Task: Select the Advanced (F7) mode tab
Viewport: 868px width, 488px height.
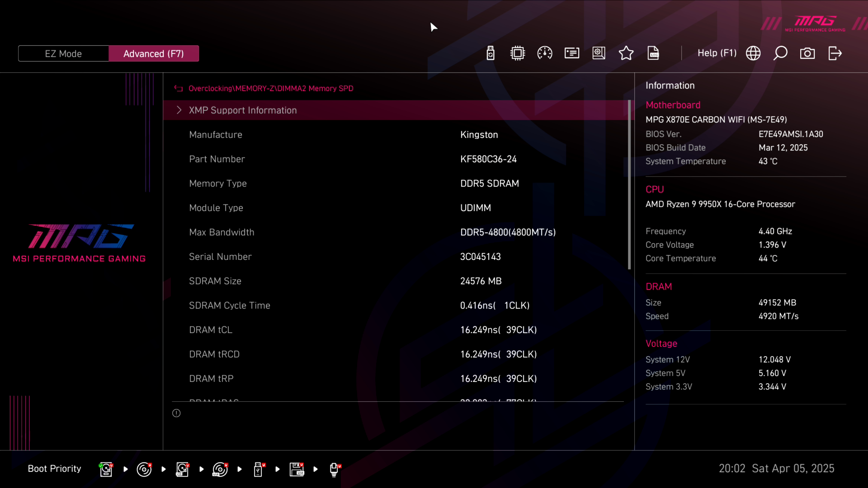Action: click(154, 54)
